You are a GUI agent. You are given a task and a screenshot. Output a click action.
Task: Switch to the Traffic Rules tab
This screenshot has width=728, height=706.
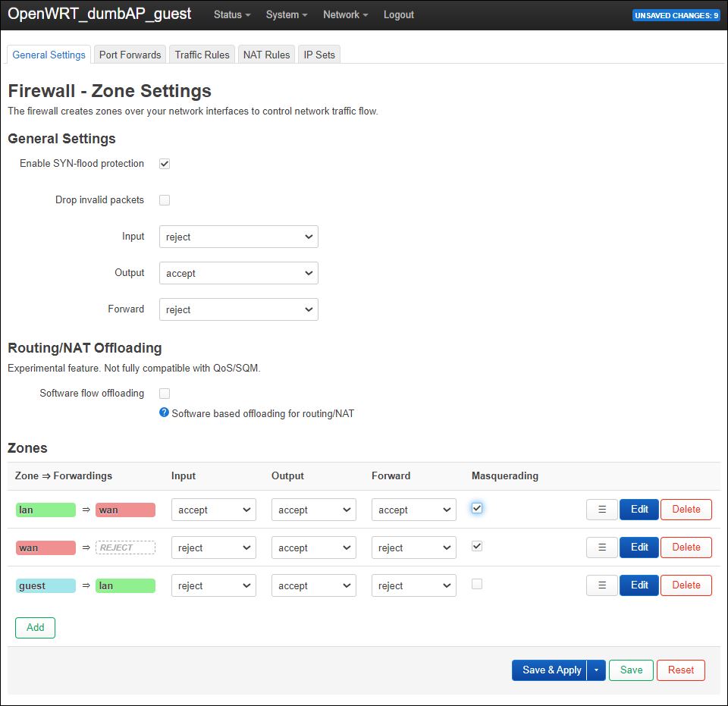pos(202,55)
